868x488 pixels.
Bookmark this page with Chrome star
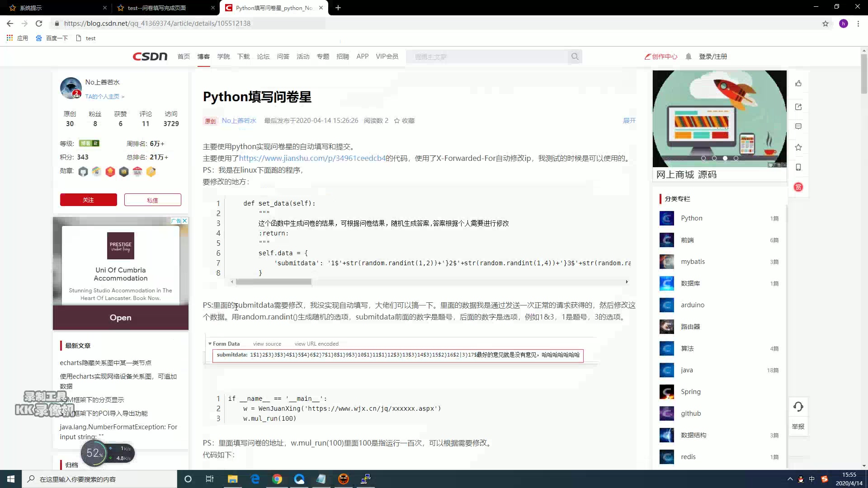click(825, 23)
